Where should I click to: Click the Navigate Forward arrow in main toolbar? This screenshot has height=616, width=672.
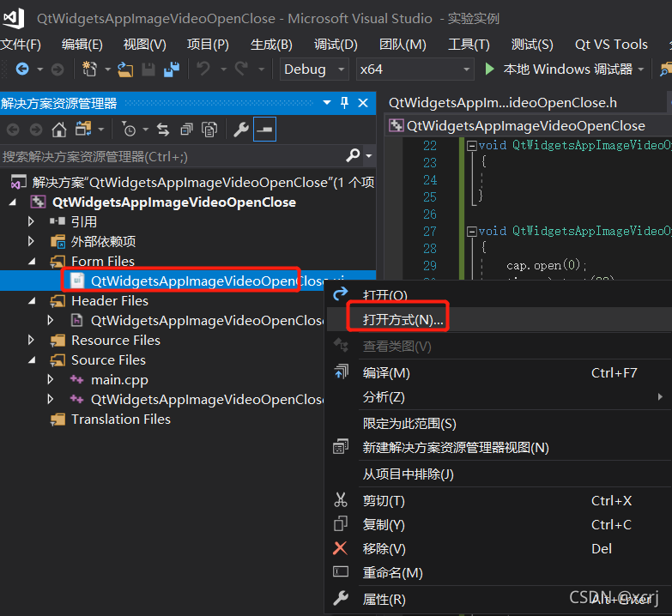[57, 69]
